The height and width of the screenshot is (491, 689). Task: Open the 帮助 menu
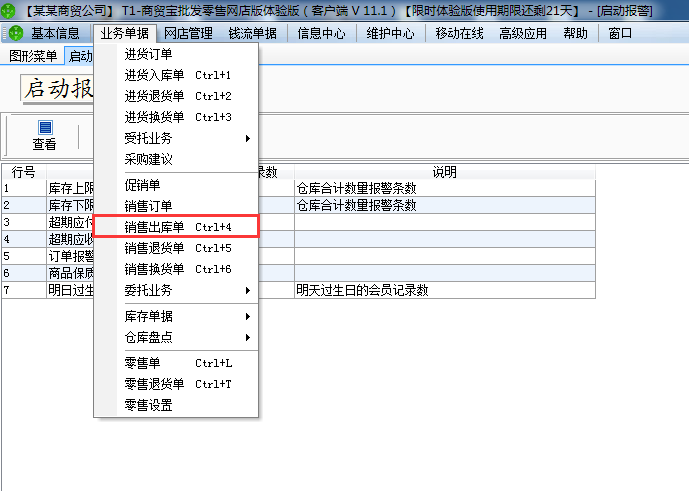tap(575, 33)
